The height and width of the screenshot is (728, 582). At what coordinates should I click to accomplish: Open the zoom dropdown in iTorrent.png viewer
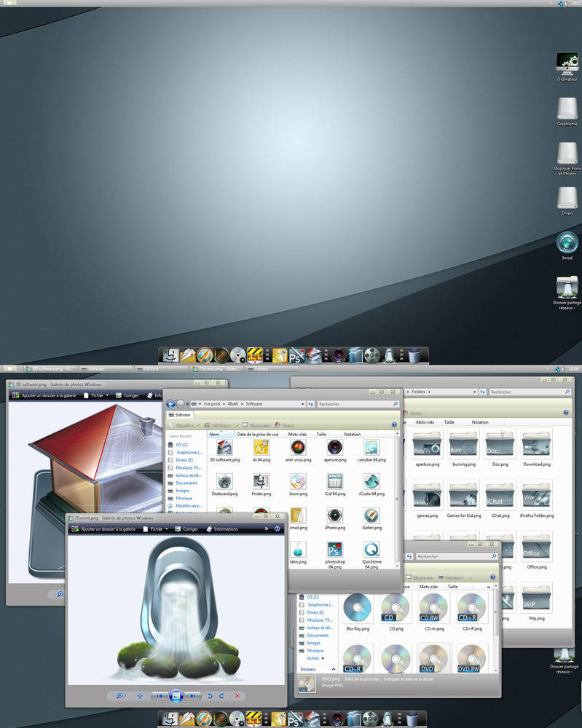(x=121, y=695)
